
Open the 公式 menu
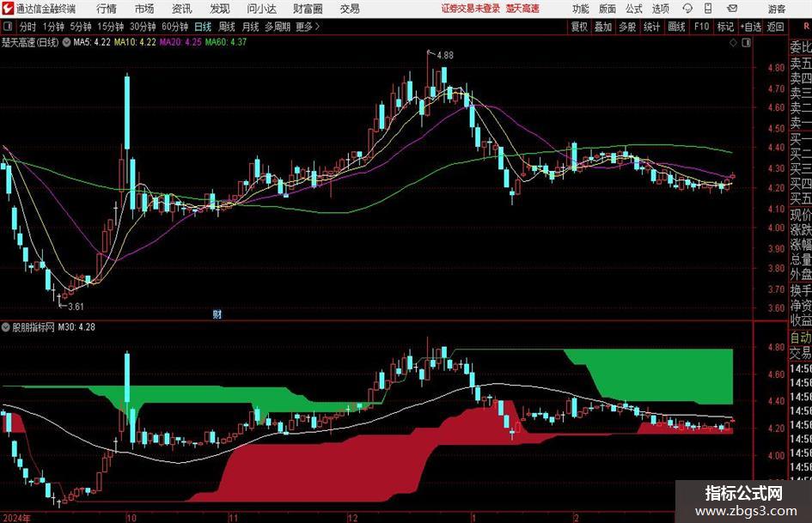(633, 9)
